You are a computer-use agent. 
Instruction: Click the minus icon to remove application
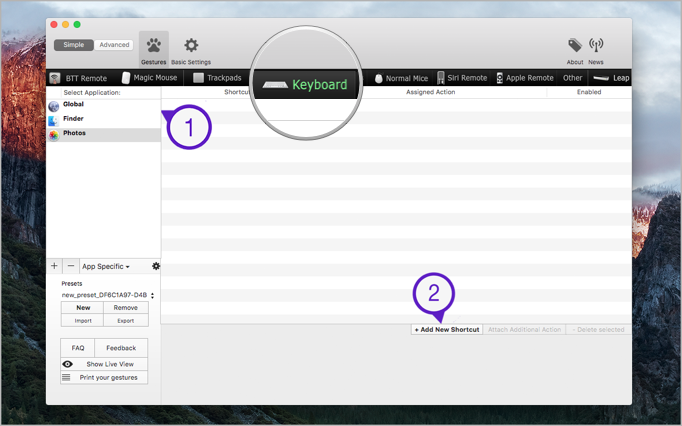[71, 266]
